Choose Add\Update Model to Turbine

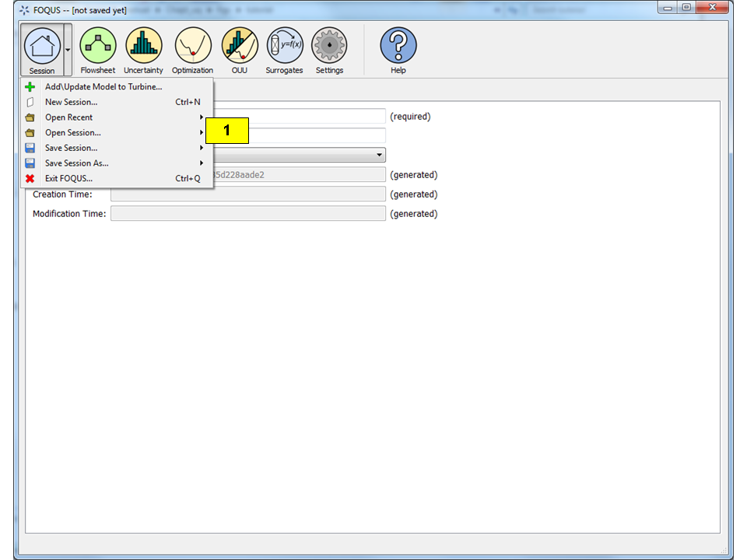click(x=103, y=87)
